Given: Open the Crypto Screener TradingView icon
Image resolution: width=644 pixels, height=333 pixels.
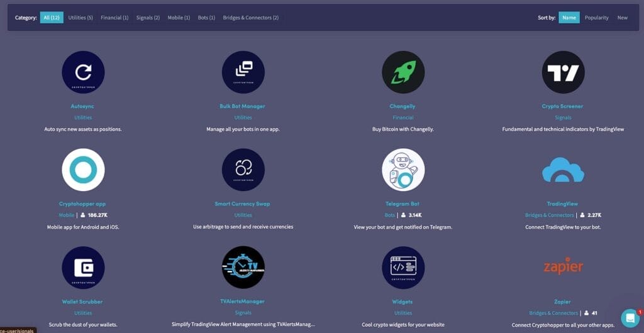Looking at the screenshot, I should tap(563, 72).
